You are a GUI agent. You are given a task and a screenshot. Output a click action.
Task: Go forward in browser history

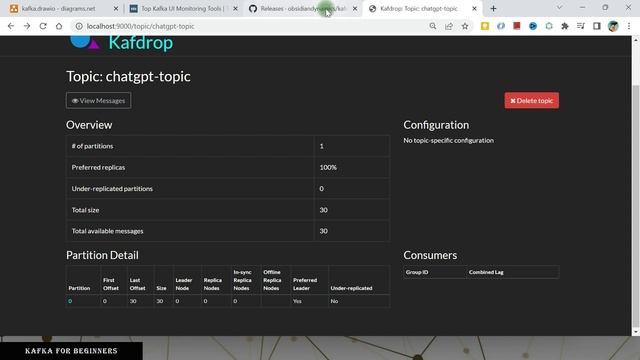point(27,26)
